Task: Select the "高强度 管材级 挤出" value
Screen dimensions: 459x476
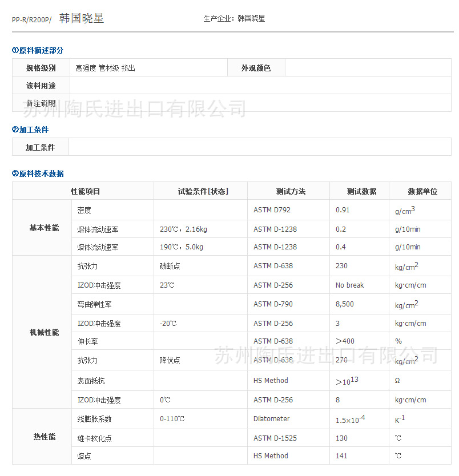Action: (106, 68)
